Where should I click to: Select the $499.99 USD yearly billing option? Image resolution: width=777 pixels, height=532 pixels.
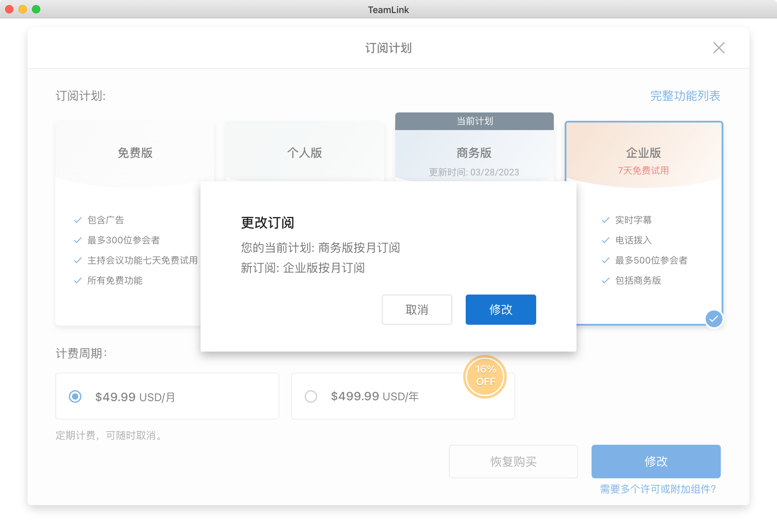pos(311,396)
